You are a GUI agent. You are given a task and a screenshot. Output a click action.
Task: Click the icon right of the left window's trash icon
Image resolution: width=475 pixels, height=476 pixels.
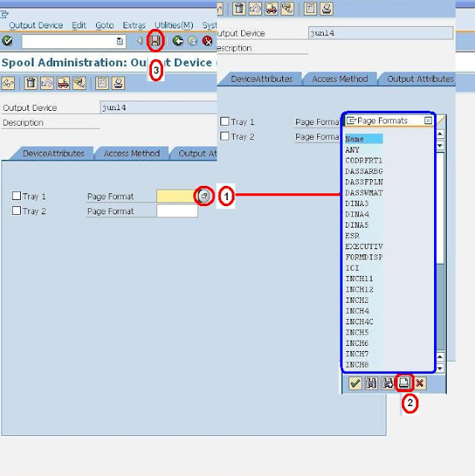47,83
